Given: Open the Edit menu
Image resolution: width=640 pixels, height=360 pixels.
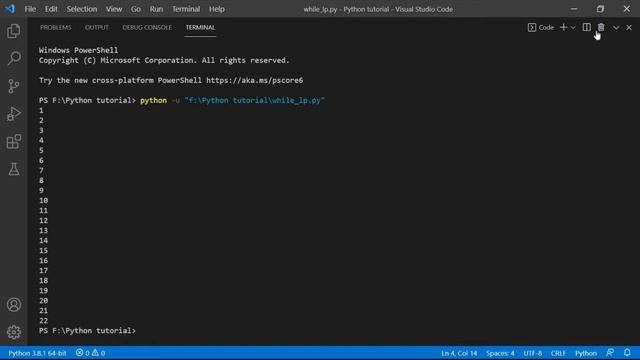Looking at the screenshot, I should [51, 9].
